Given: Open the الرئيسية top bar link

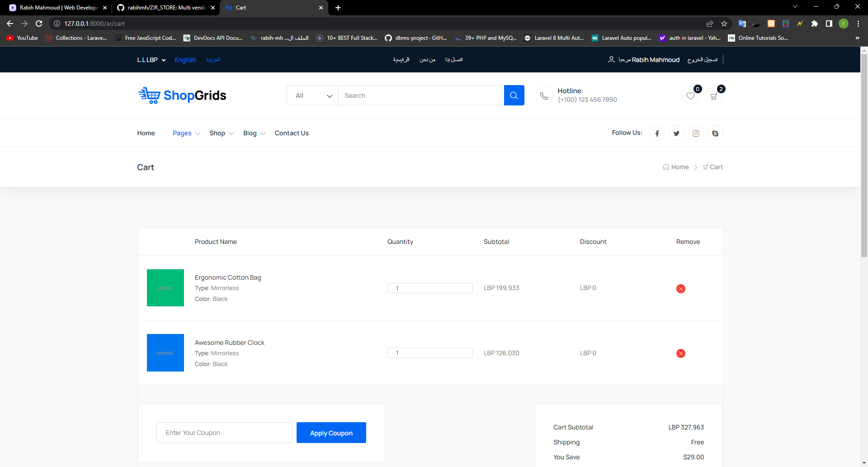Looking at the screenshot, I should pyautogui.click(x=401, y=60).
